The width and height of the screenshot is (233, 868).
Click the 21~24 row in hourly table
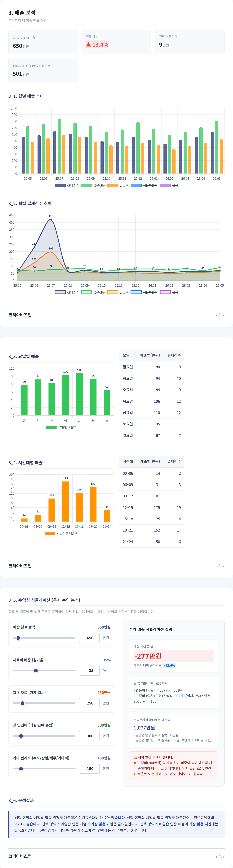click(152, 542)
